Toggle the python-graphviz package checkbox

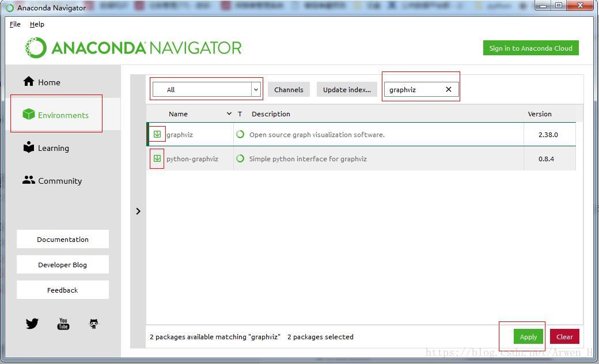click(157, 158)
